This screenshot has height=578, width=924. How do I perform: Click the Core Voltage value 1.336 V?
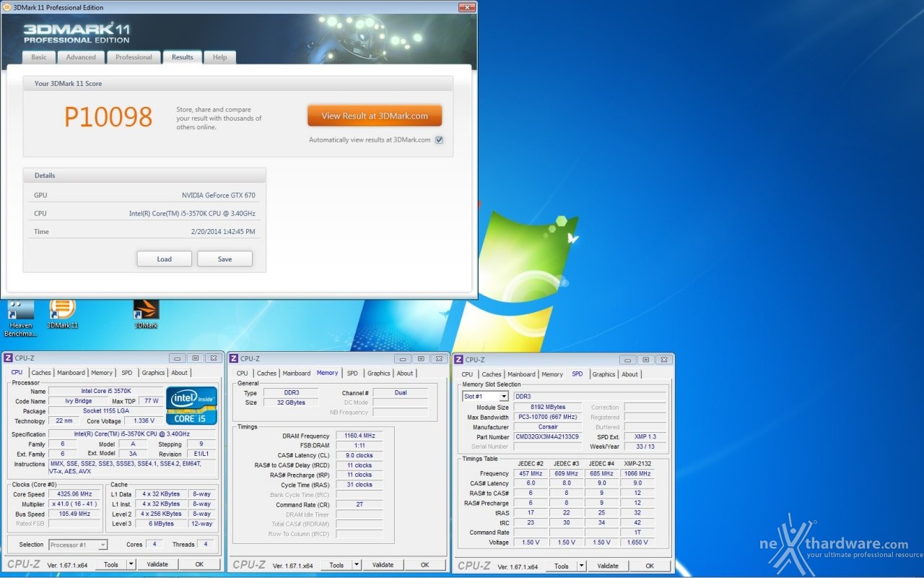[143, 420]
